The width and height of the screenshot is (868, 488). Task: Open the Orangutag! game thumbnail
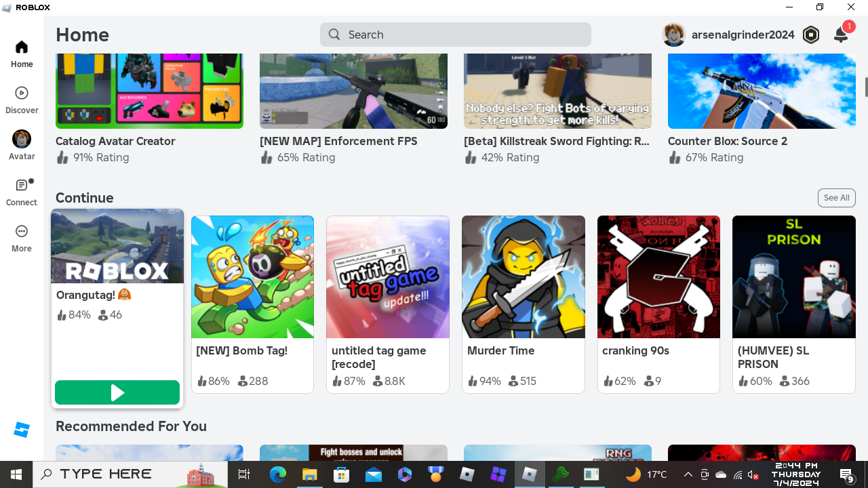click(117, 247)
